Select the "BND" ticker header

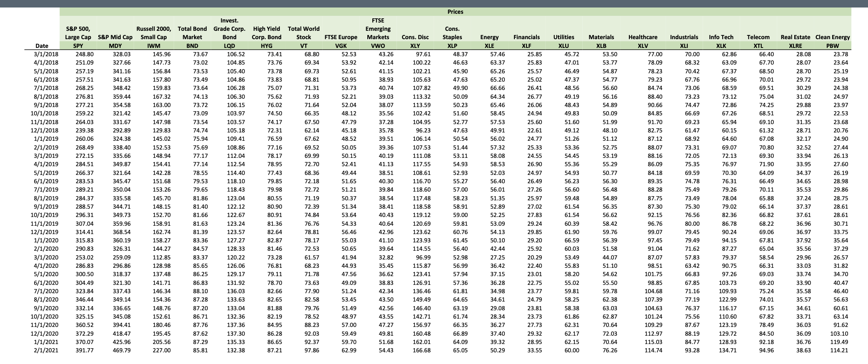click(x=192, y=46)
